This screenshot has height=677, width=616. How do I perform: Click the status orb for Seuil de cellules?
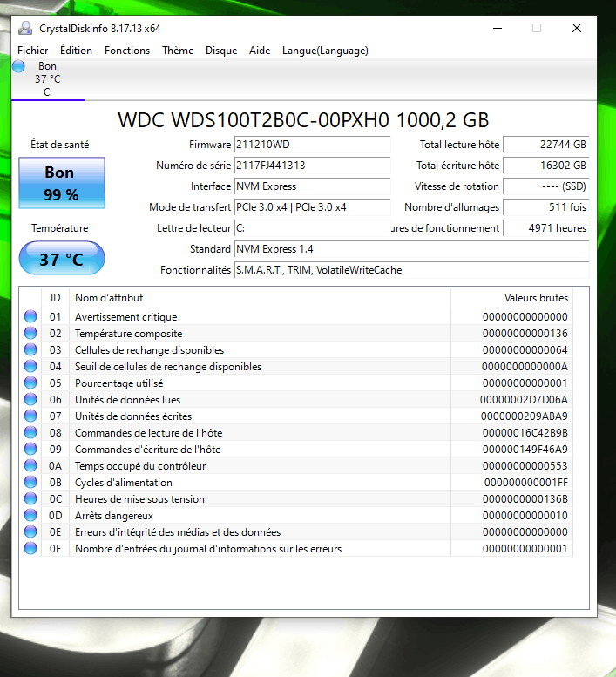30,366
